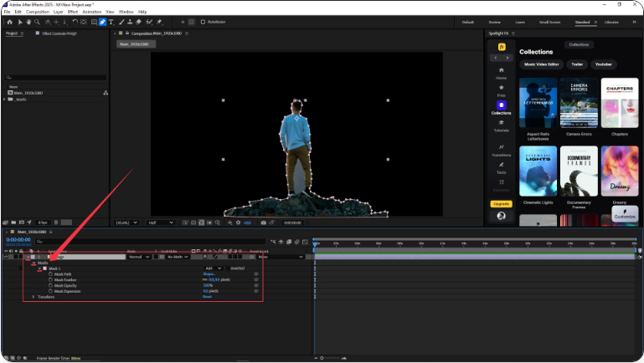The height and width of the screenshot is (363, 644).
Task: Click the Upgrade button
Action: pos(501,203)
